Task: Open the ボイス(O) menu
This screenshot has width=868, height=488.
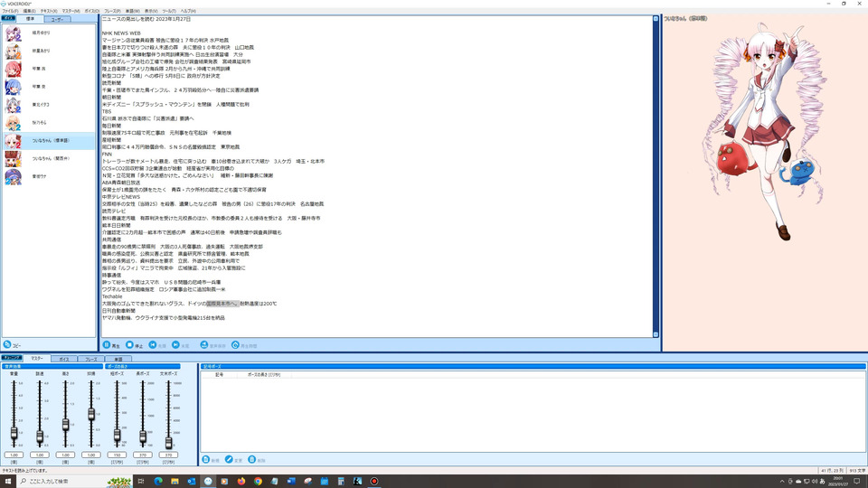Action: [92, 11]
